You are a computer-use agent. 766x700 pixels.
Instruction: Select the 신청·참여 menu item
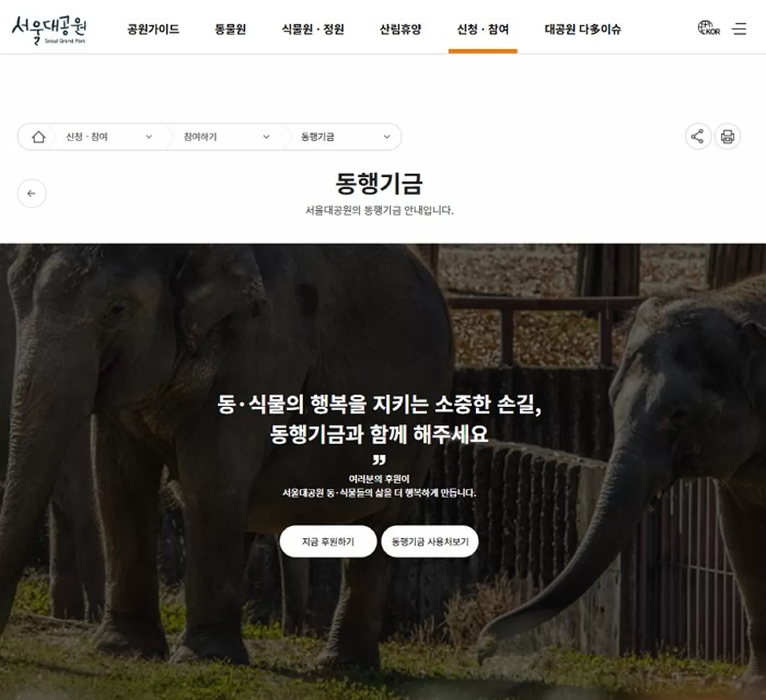(483, 29)
